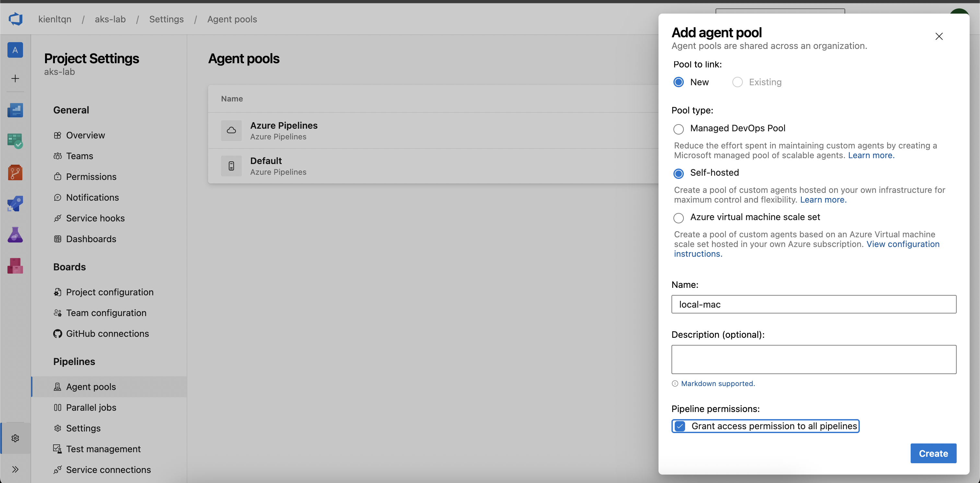Open the Test Plans flask icon

pyautogui.click(x=15, y=235)
